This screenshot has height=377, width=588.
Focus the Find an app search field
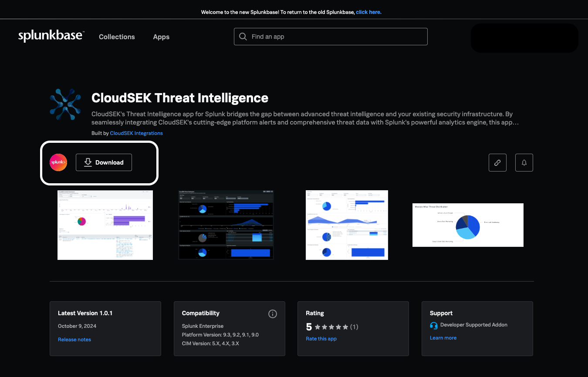tap(331, 37)
